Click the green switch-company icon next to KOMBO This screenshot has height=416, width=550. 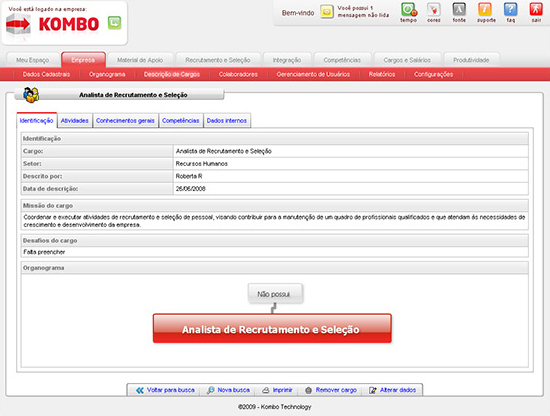(x=114, y=23)
